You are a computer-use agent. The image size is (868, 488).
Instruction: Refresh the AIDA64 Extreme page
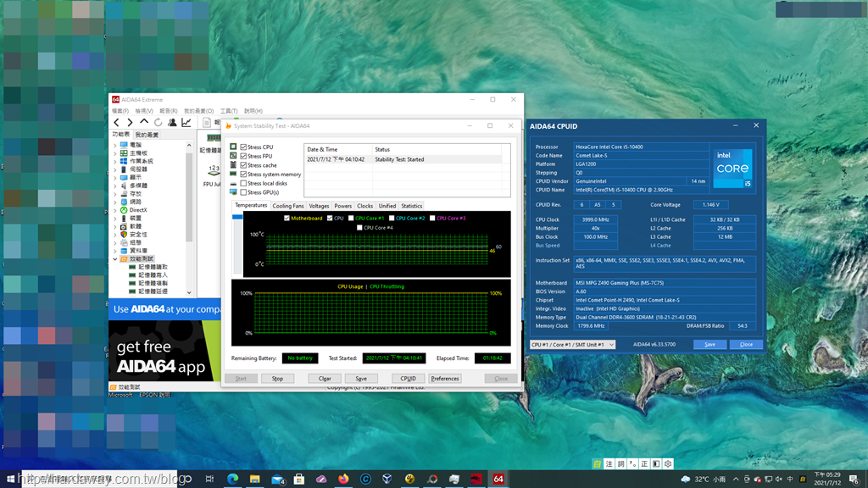(x=159, y=122)
